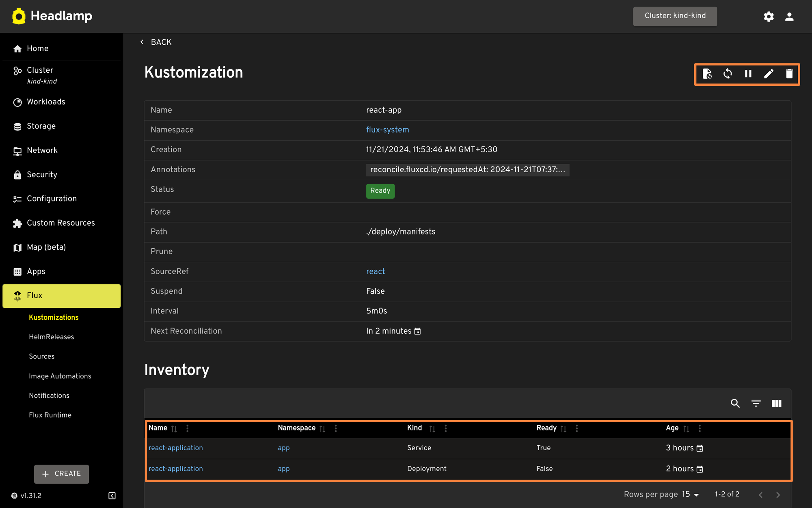Open Image Automations sub-item
The width and height of the screenshot is (812, 508).
click(60, 376)
